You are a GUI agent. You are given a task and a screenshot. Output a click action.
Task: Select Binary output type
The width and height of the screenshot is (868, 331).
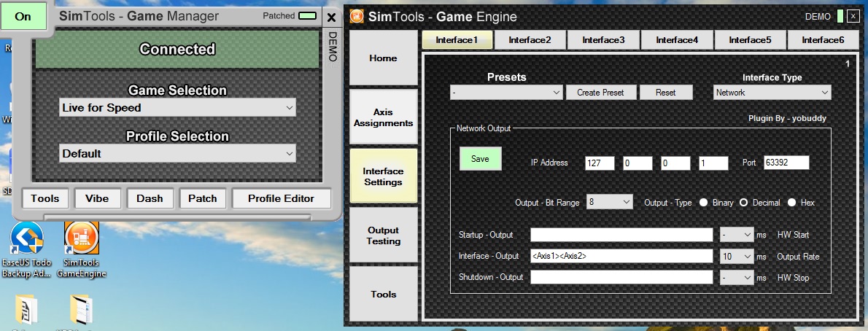pos(704,203)
